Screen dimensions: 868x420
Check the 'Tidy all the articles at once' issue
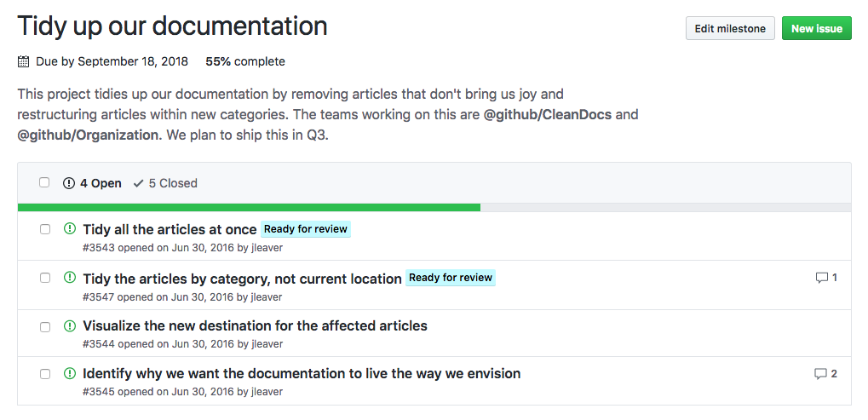[45, 229]
